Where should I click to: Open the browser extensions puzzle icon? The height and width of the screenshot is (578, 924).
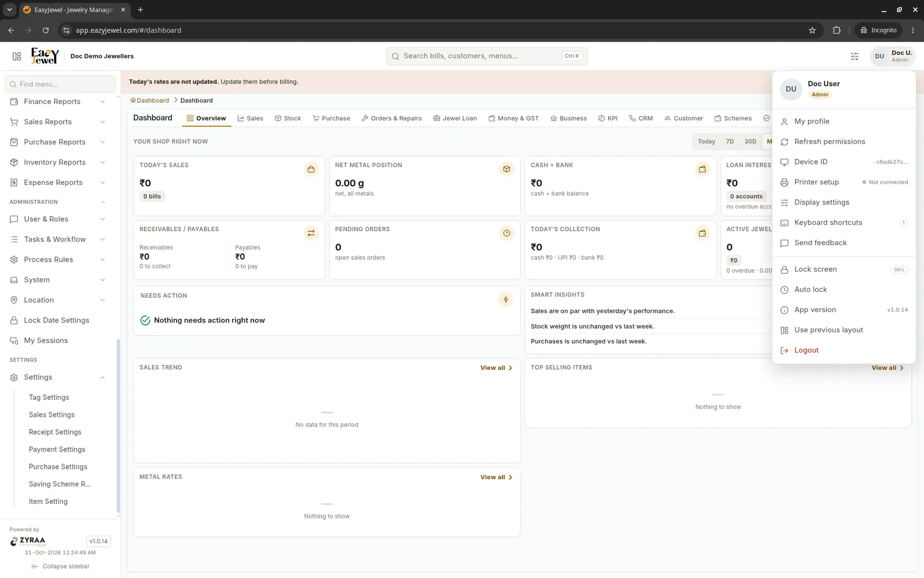click(x=836, y=30)
